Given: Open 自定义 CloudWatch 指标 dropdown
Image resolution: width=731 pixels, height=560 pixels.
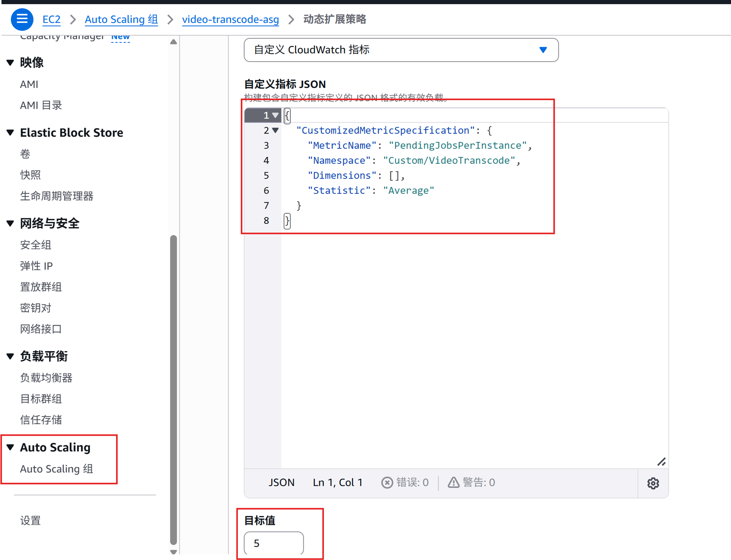Looking at the screenshot, I should (401, 50).
